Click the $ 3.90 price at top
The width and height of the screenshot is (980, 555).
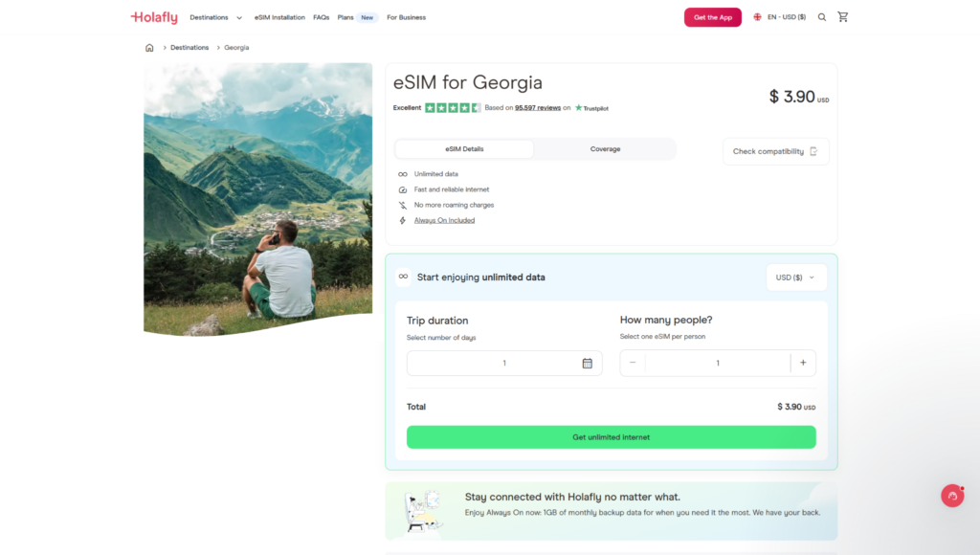[799, 97]
